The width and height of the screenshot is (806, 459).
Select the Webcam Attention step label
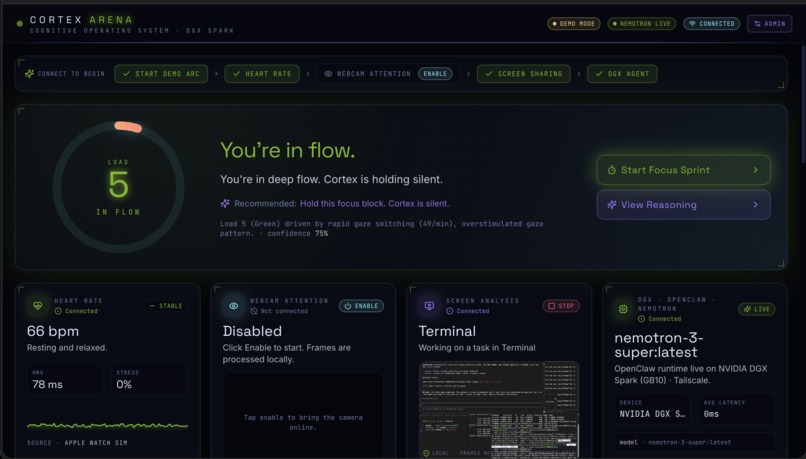pos(374,74)
